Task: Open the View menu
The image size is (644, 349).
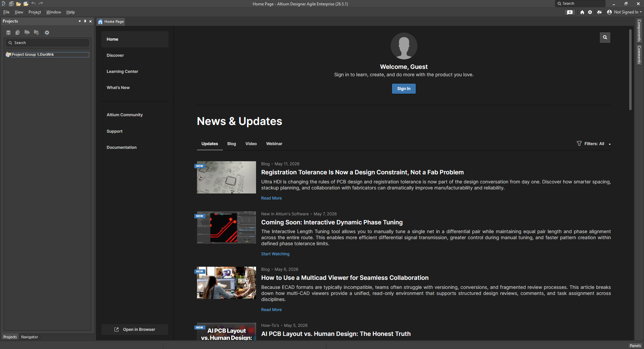Action: [19, 12]
